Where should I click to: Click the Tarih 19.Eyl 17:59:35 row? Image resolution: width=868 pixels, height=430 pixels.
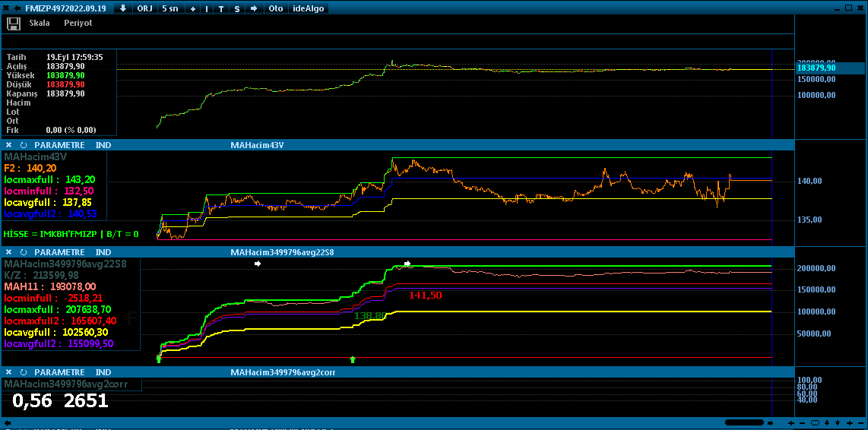coord(54,56)
